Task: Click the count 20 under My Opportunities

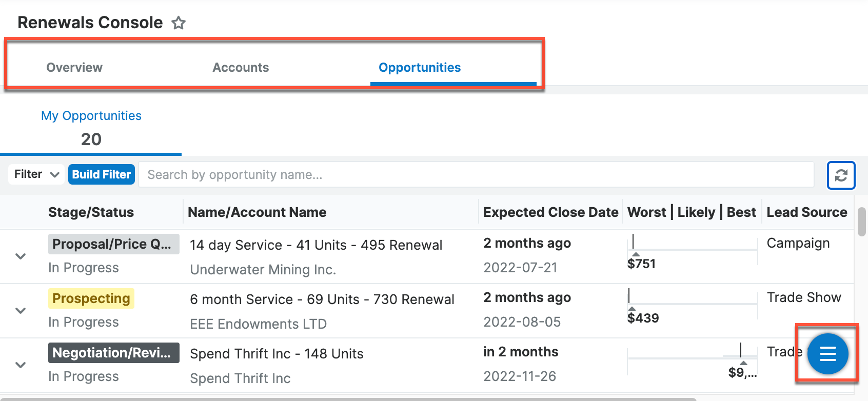Action: pos(91,139)
